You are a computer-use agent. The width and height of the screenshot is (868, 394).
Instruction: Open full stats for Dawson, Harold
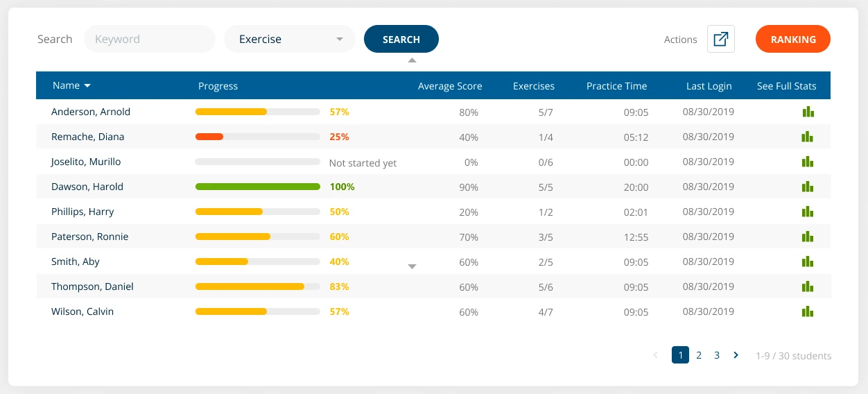pos(807,187)
